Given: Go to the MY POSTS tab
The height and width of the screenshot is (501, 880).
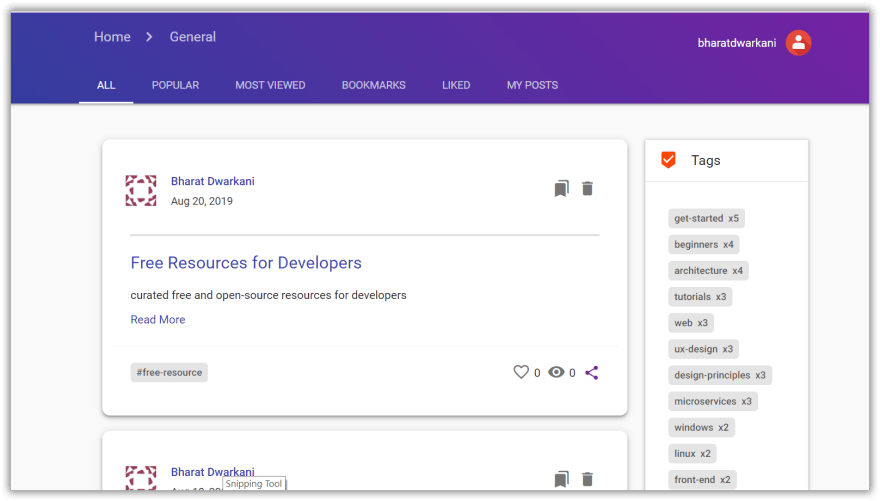Looking at the screenshot, I should 532,85.
